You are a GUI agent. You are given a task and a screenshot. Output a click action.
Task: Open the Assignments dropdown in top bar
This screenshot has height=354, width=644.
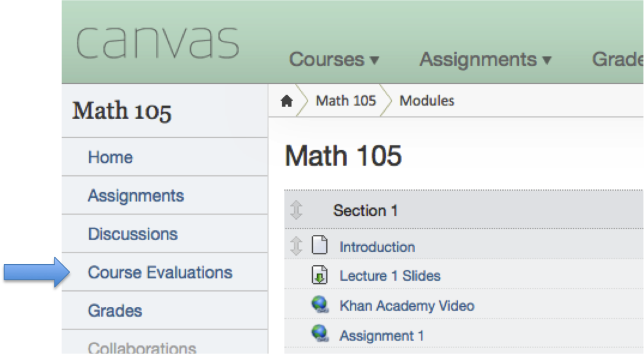(x=485, y=59)
